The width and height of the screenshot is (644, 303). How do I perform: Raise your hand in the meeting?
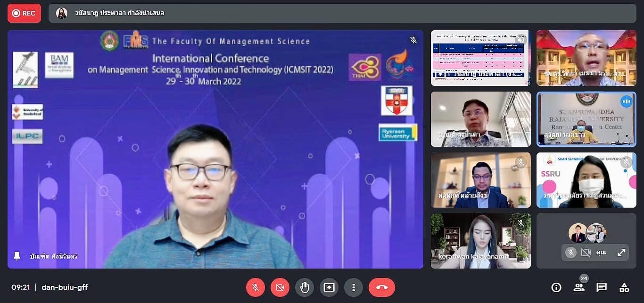(x=305, y=287)
